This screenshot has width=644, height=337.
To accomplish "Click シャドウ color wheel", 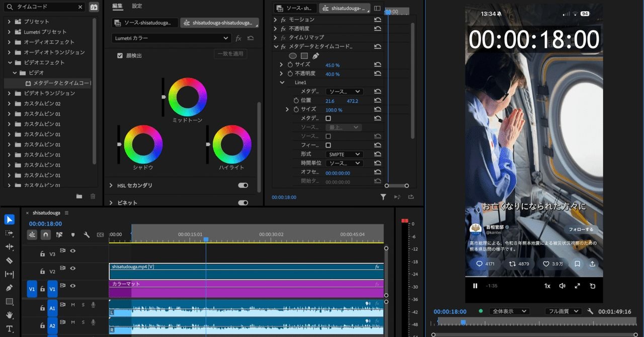I will [x=143, y=144].
